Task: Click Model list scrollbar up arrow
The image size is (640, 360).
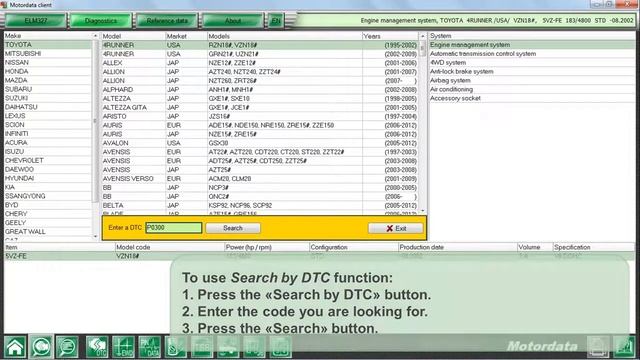Action: pyautogui.click(x=423, y=36)
